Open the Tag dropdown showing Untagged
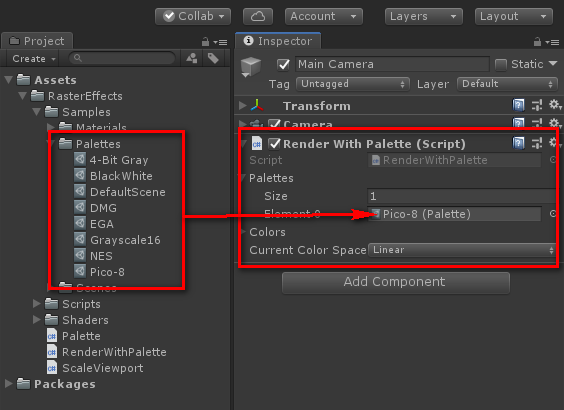 (353, 84)
